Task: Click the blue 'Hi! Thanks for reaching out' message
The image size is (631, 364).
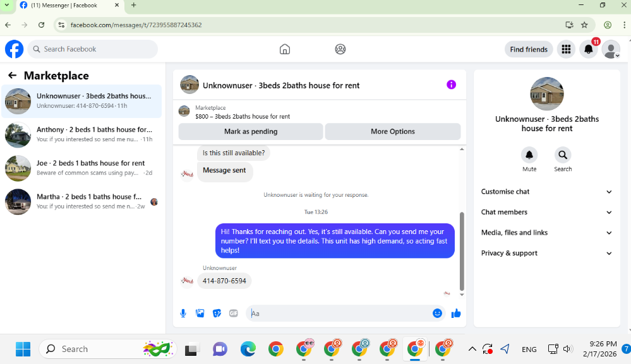Action: [x=335, y=240]
